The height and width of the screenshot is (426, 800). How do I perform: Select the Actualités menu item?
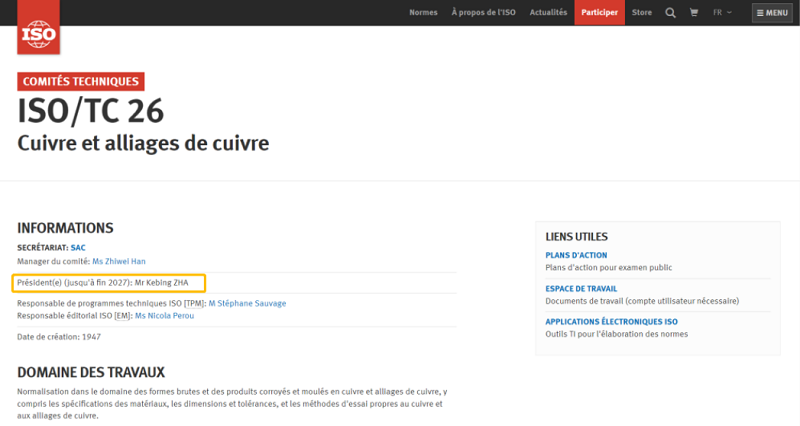547,13
